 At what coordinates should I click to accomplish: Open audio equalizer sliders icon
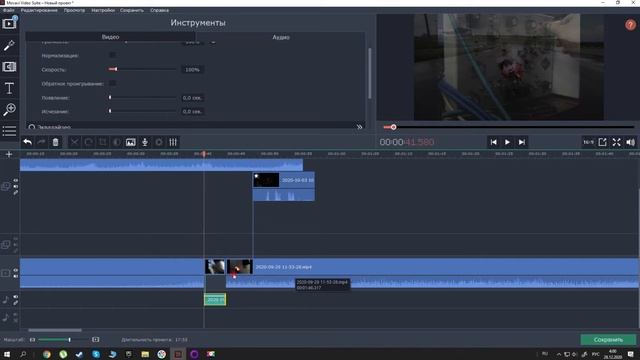click(x=173, y=142)
